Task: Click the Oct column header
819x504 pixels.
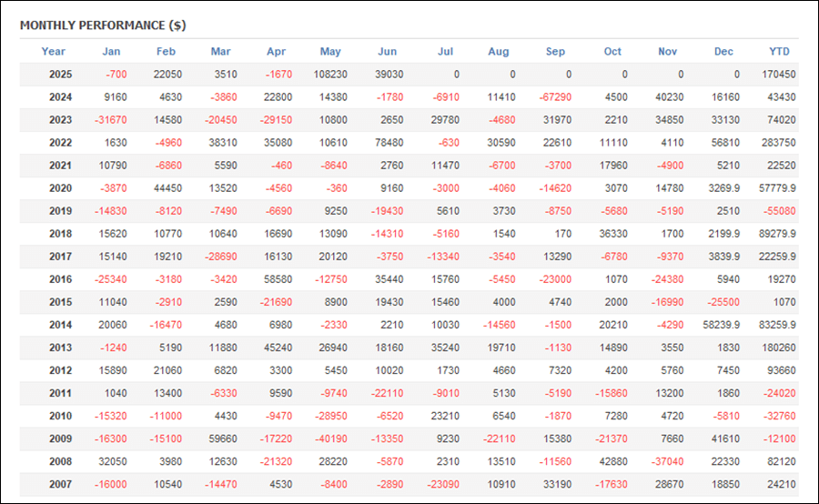Action: pos(612,51)
